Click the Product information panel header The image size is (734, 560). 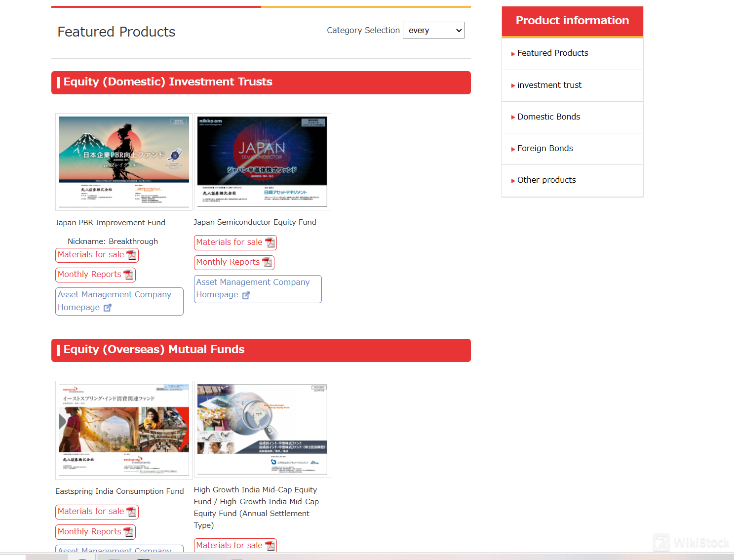click(572, 21)
